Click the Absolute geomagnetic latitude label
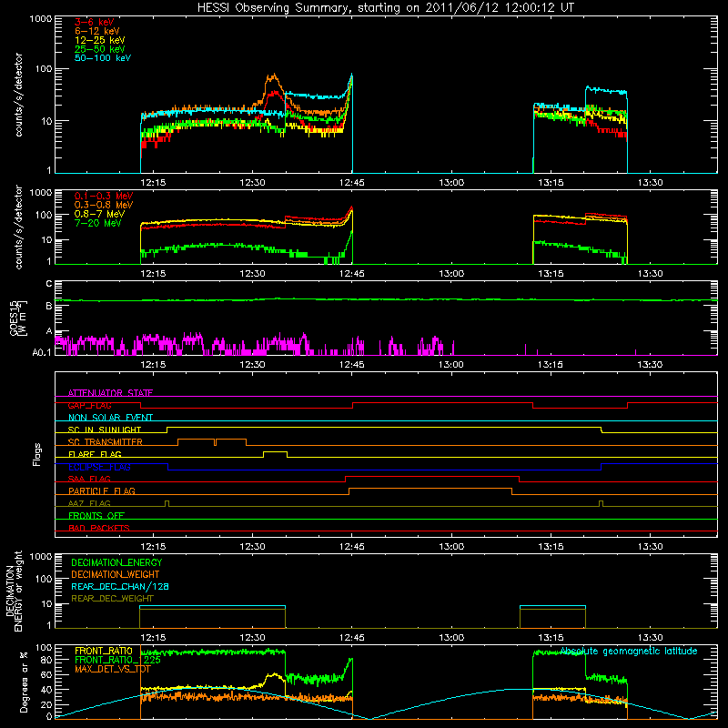Image resolution: width=728 pixels, height=728 pixels. (629, 651)
